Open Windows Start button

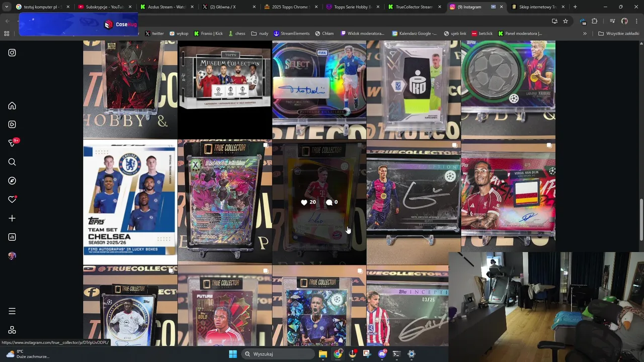tap(233, 354)
